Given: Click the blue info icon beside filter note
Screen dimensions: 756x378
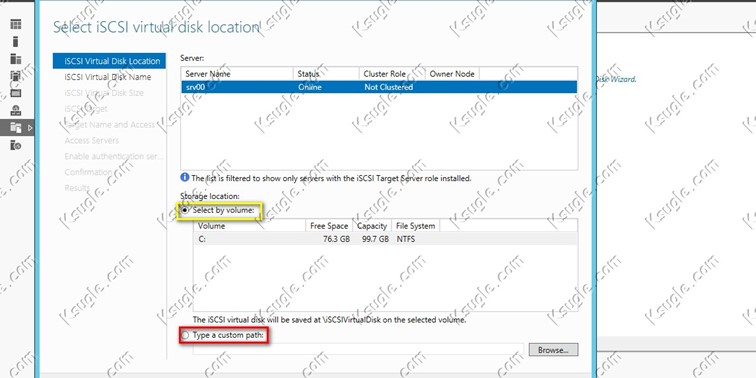Looking at the screenshot, I should pyautogui.click(x=185, y=177).
